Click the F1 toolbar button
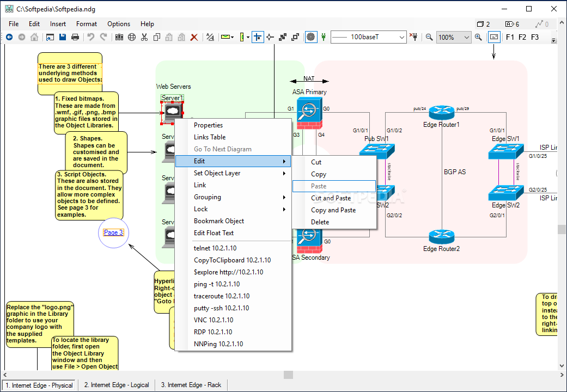Image resolution: width=567 pixels, height=392 pixels. [x=510, y=37]
